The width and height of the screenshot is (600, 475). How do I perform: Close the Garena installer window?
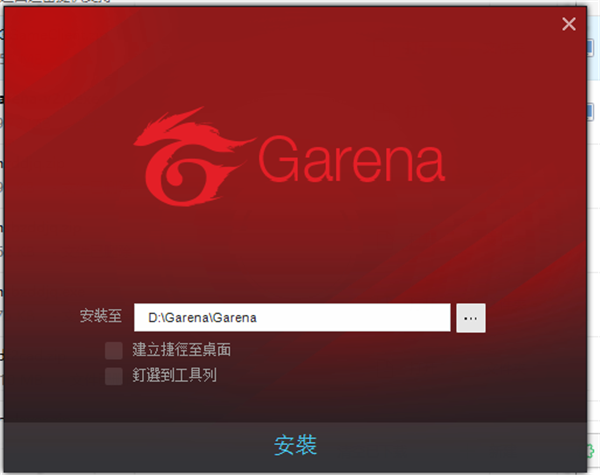(x=569, y=24)
